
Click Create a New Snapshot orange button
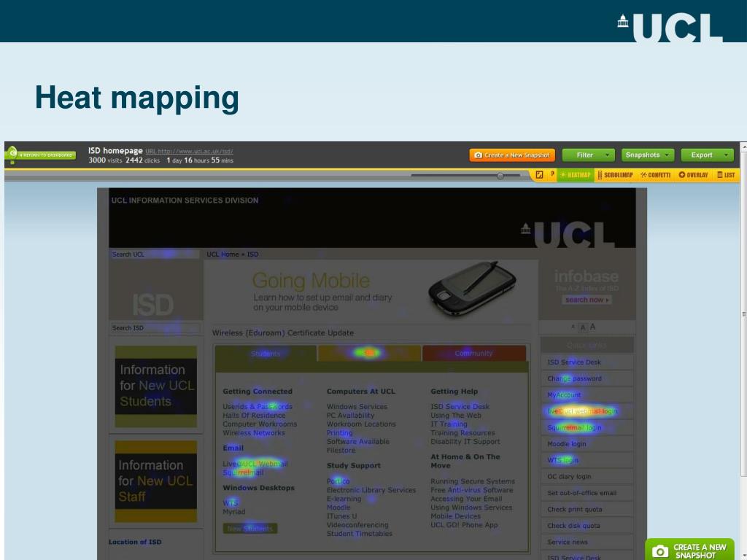pyautogui.click(x=512, y=155)
